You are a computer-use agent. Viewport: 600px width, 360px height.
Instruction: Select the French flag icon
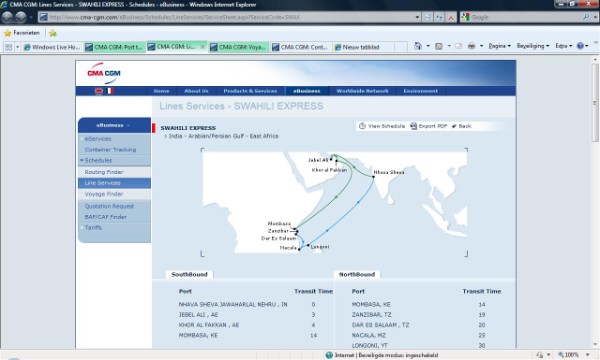(x=110, y=91)
